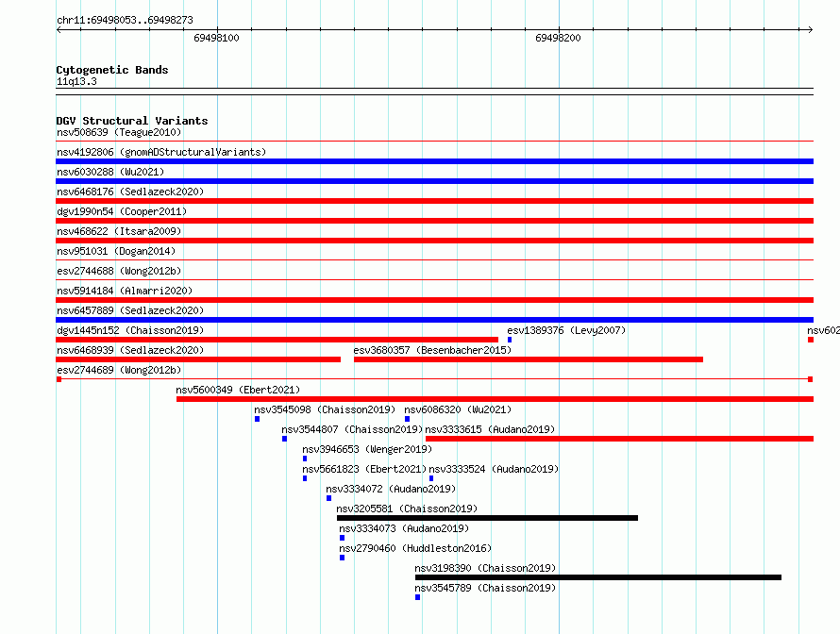
Task: Open the nsv3333615 (Audano2019) label
Action: [x=490, y=429]
